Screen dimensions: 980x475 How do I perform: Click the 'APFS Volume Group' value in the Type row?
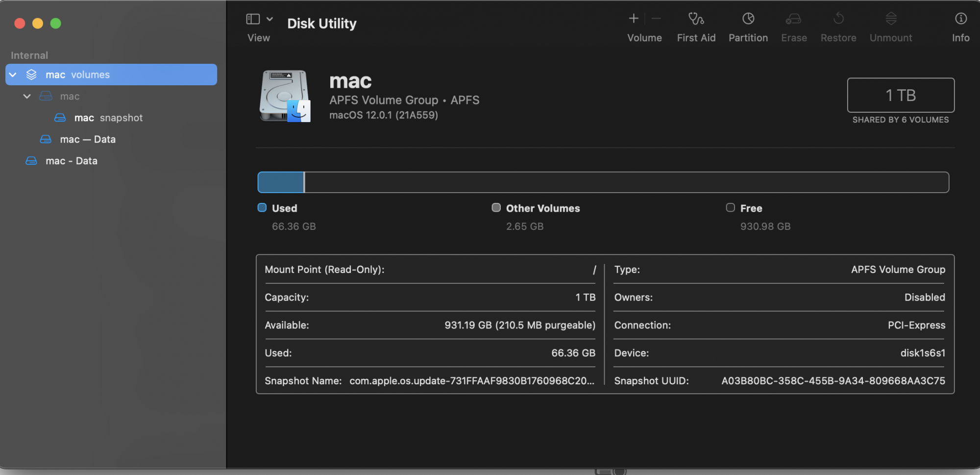click(x=898, y=270)
